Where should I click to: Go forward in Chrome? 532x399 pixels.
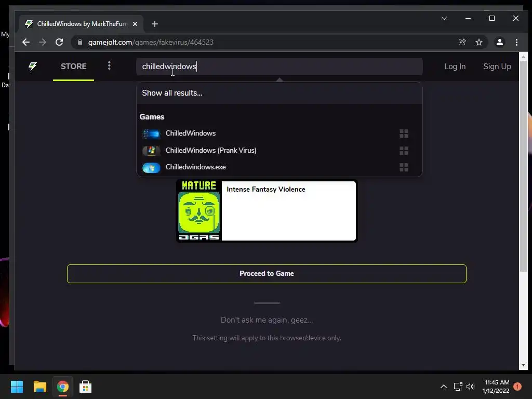tap(43, 42)
